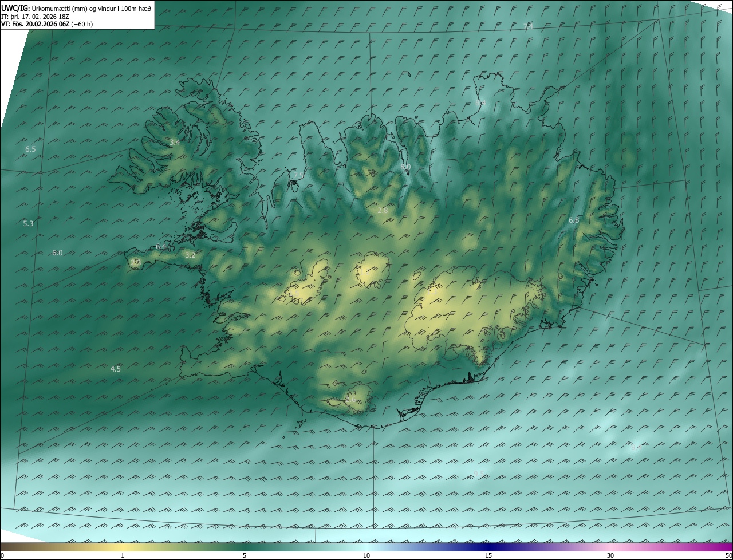The height and width of the screenshot is (560, 733).
Task: Click the 15 tick label on the color scale
Action: [x=488, y=555]
